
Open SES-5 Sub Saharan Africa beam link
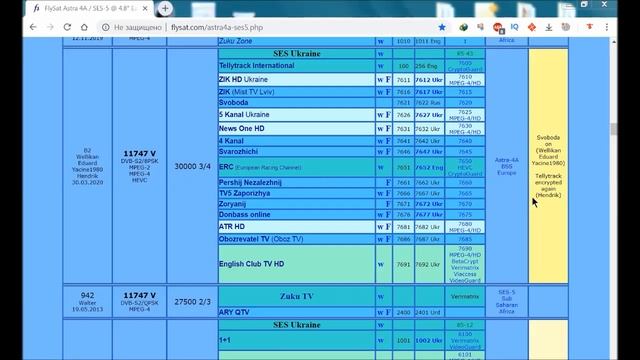point(507,302)
